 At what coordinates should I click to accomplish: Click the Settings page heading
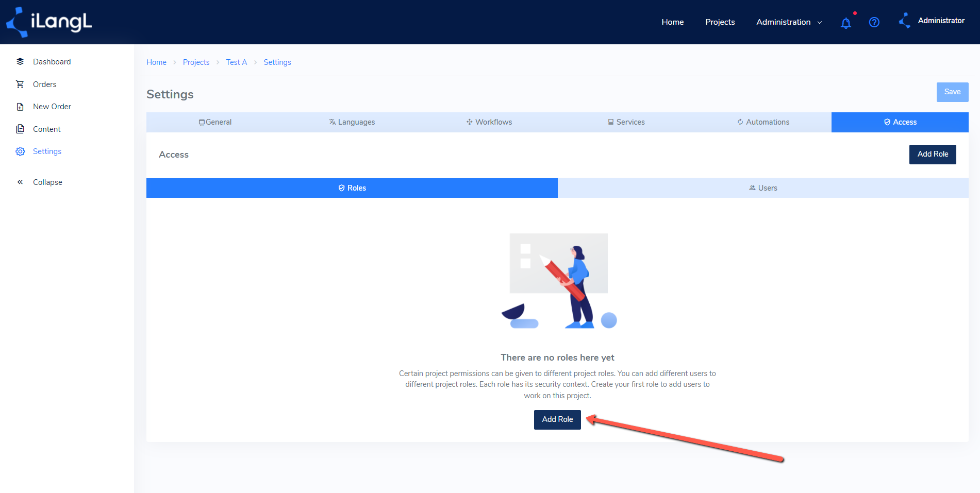(x=170, y=94)
